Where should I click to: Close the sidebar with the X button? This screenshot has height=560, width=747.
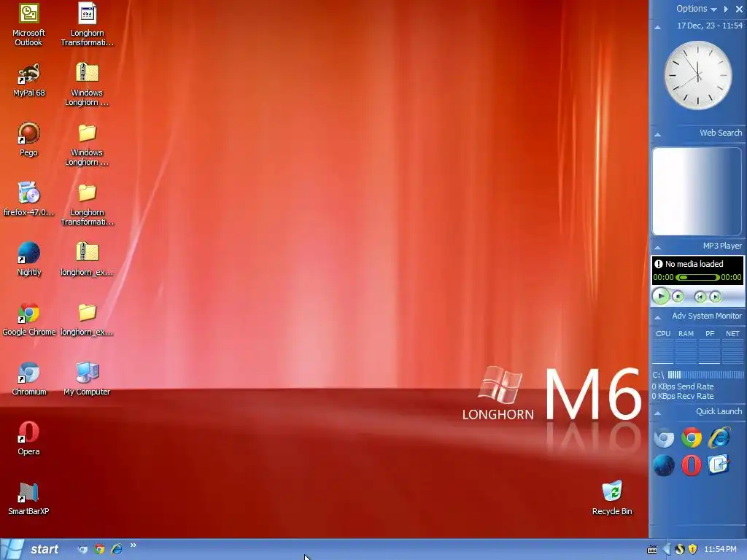740,9
